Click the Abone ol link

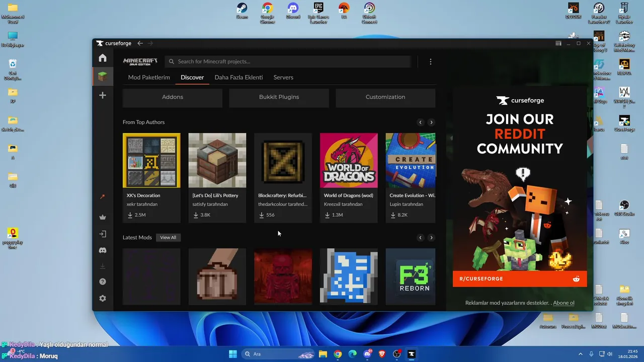tap(564, 303)
